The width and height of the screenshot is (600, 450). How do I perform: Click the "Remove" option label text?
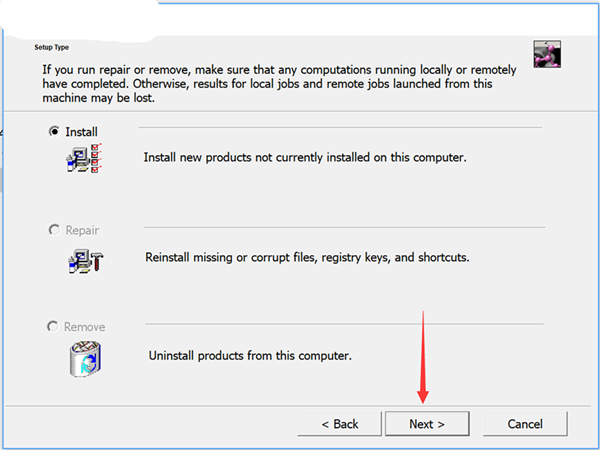click(x=85, y=327)
